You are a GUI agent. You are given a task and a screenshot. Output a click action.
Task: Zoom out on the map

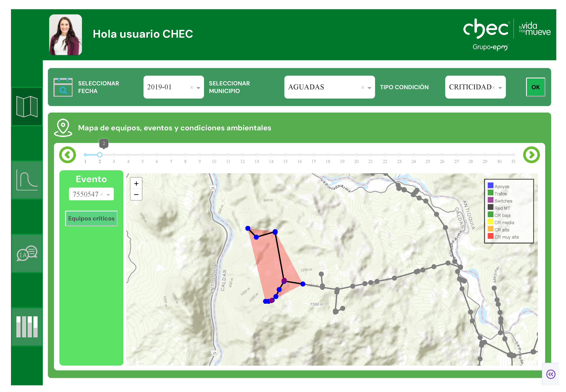point(136,195)
